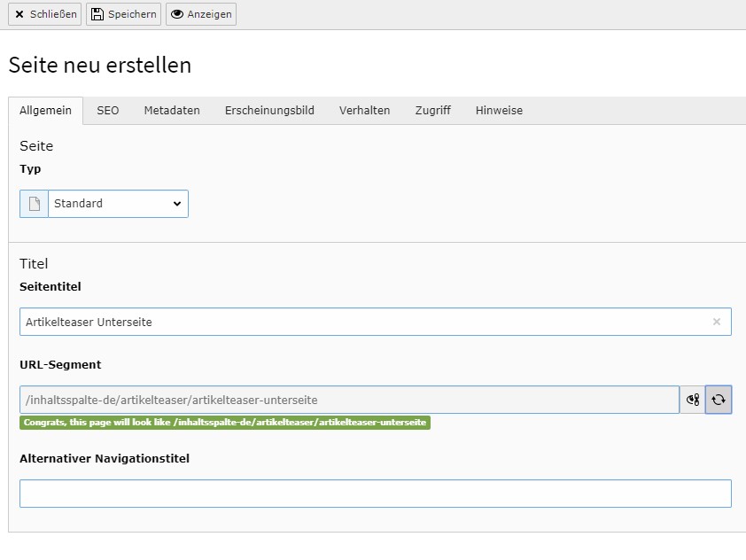Recalculate URL segment with the refresh icon
Viewport: 746px width, 560px height.
[719, 400]
